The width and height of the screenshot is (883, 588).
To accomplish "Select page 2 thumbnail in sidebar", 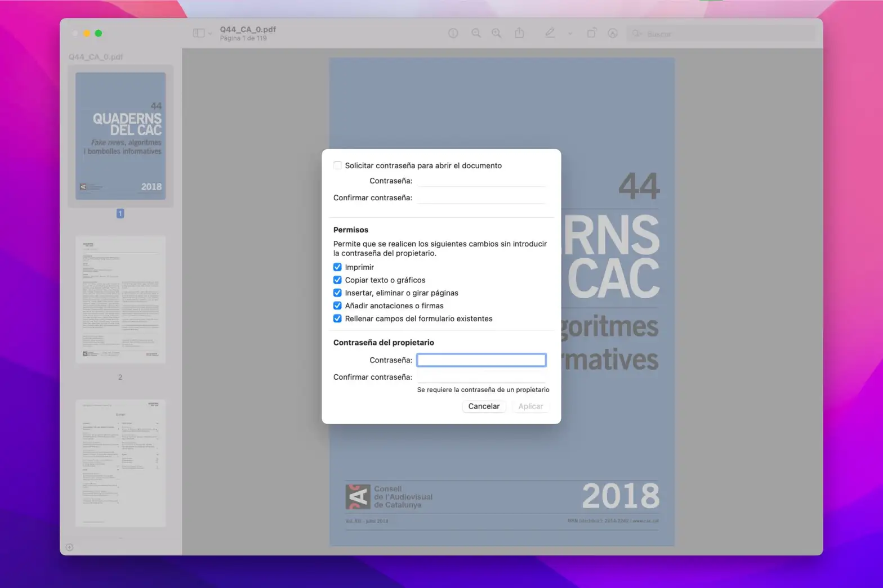I will [121, 299].
